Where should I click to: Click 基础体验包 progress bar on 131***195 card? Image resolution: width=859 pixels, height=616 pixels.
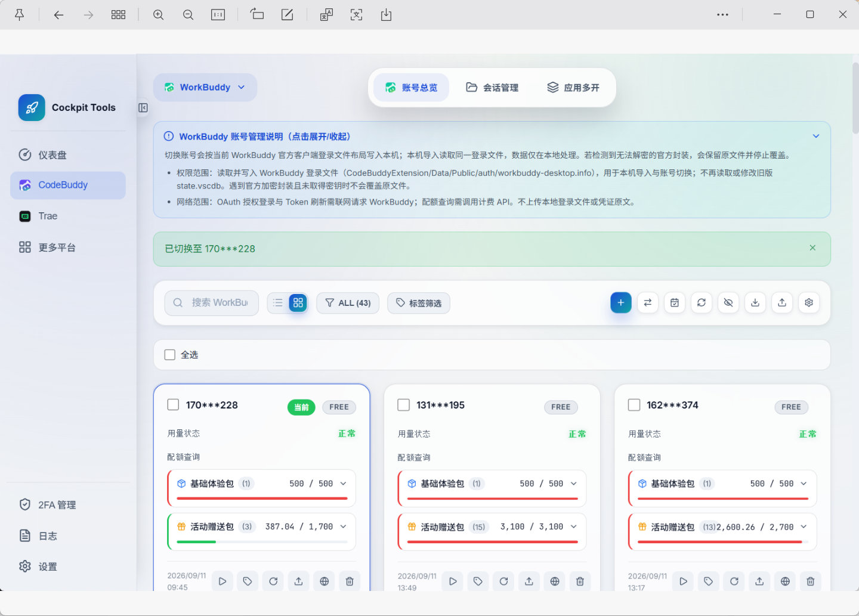point(493,499)
